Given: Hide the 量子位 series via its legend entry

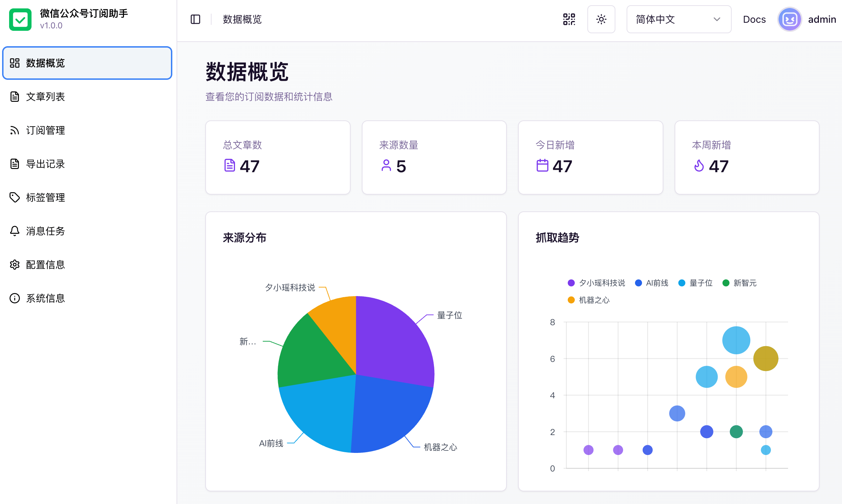Looking at the screenshot, I should point(695,283).
